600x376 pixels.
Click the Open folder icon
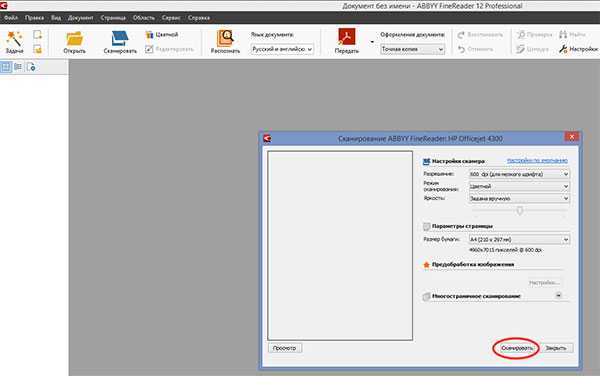(74, 39)
